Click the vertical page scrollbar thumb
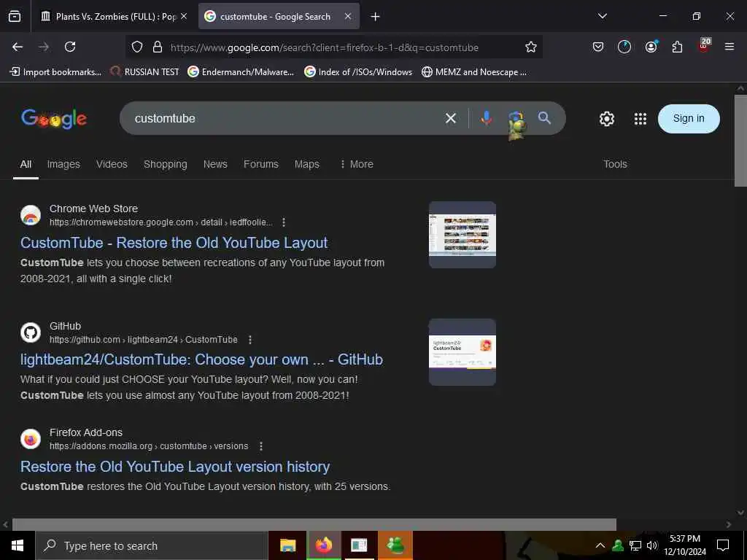 pyautogui.click(x=740, y=141)
